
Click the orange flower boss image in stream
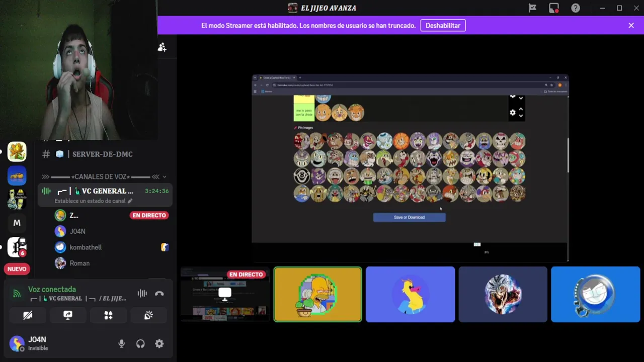point(401,141)
